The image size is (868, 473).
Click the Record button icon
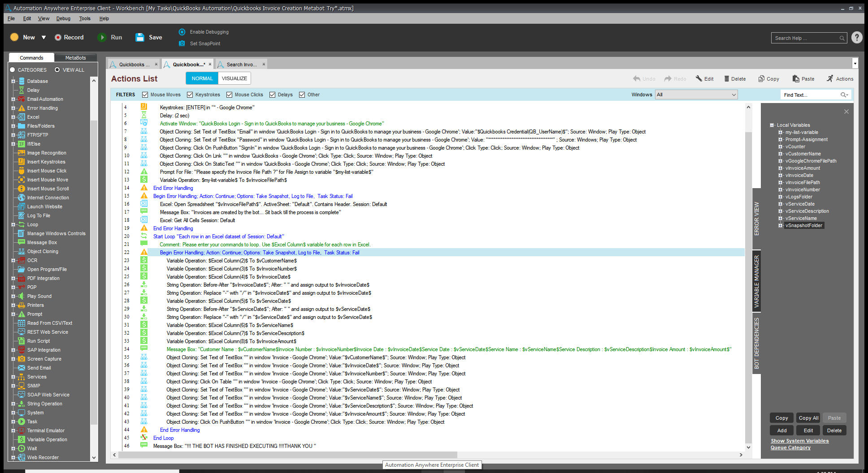(x=58, y=38)
